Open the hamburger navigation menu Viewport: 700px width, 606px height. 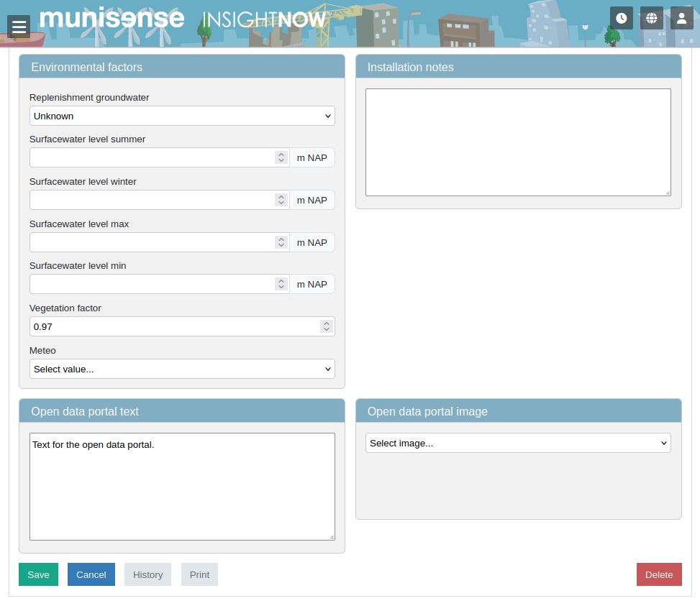[19, 27]
